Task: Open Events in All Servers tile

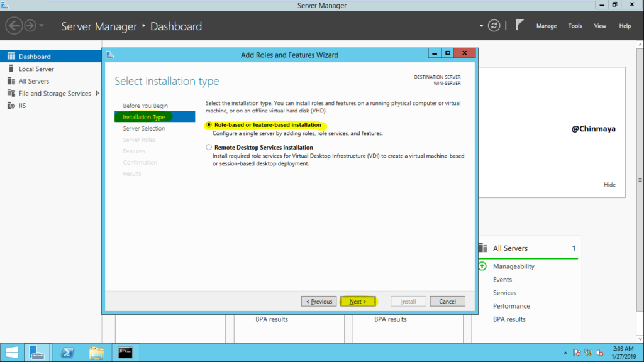Action: pos(502,280)
